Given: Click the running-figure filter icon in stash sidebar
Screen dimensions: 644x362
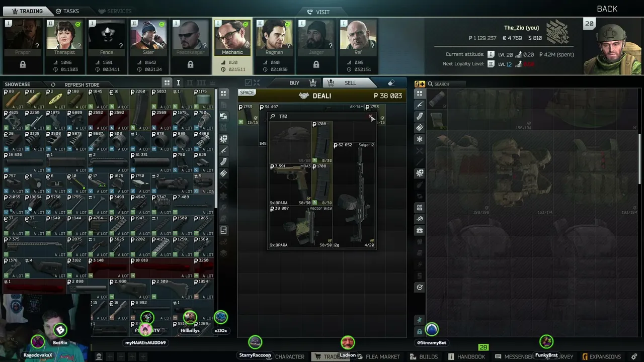Looking at the screenshot, I should [420, 219].
